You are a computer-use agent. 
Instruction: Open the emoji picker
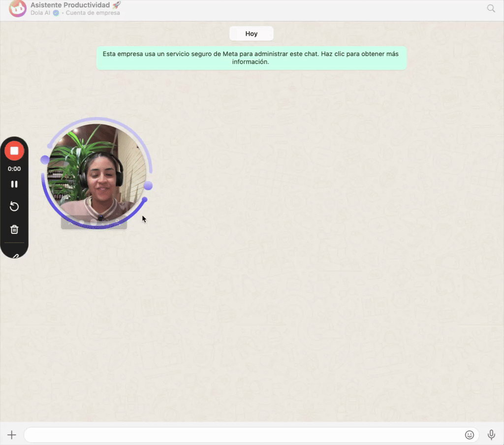[469, 435]
